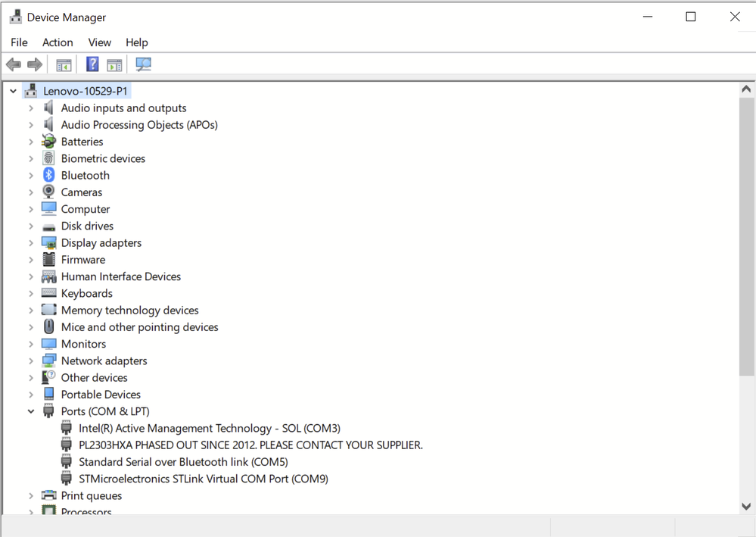Click the Portable Devices icon
The width and height of the screenshot is (756, 537).
click(x=48, y=394)
